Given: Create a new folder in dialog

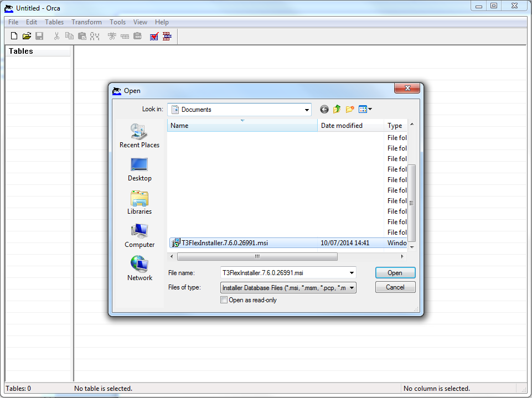Looking at the screenshot, I should click(x=350, y=110).
